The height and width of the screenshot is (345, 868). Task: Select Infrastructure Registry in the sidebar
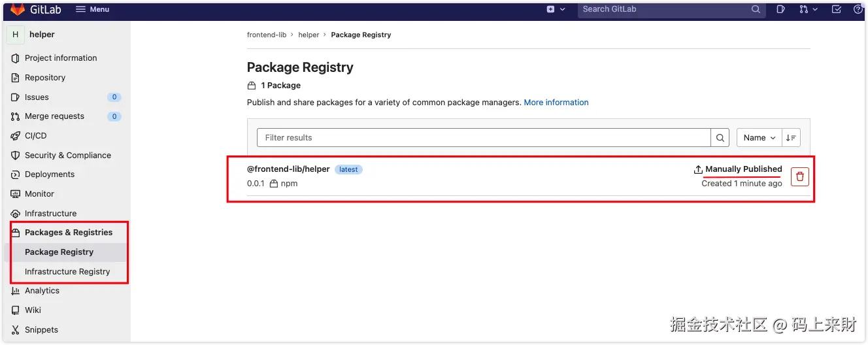tap(67, 272)
